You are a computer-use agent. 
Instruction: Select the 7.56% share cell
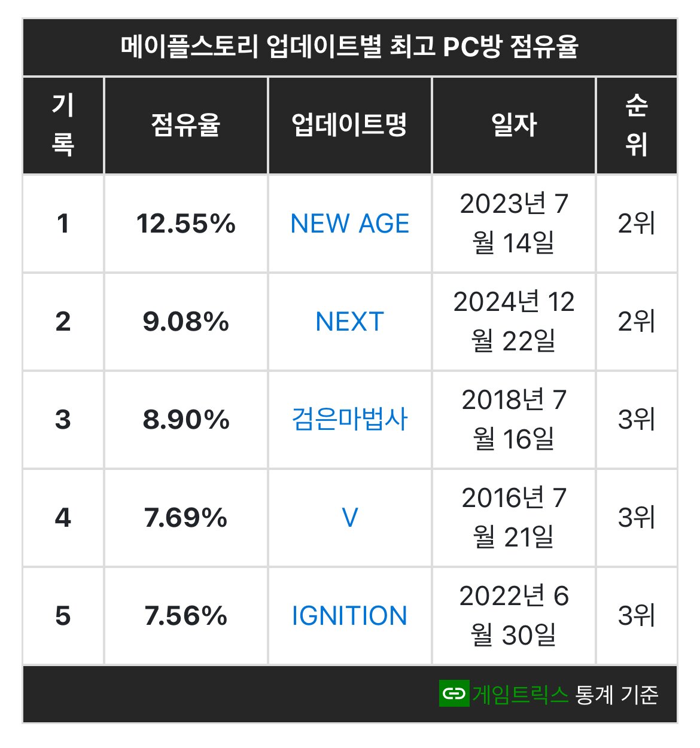coord(186,616)
